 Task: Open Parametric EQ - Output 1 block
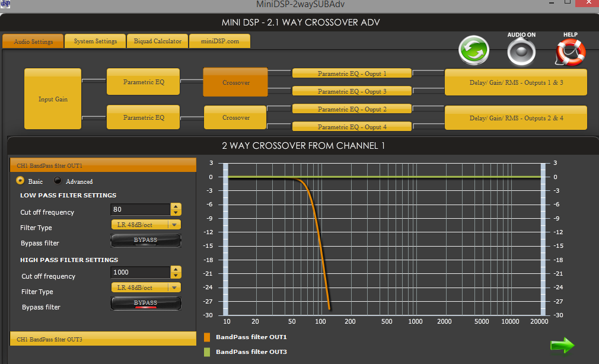point(352,74)
